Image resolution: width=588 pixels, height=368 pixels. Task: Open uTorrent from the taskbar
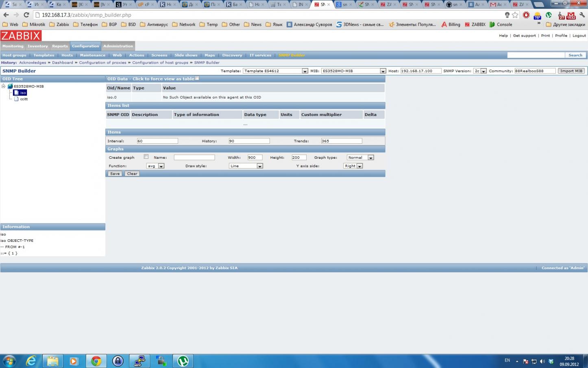click(x=183, y=361)
